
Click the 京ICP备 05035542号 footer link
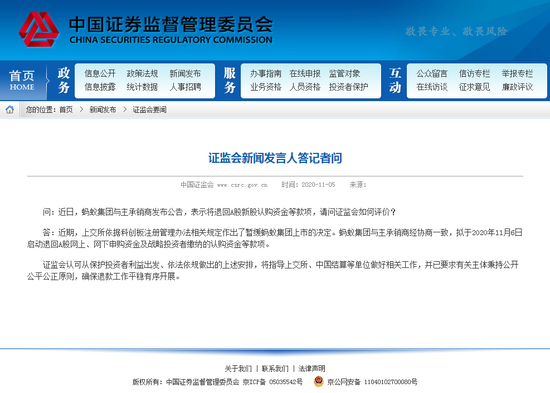pyautogui.click(x=273, y=382)
